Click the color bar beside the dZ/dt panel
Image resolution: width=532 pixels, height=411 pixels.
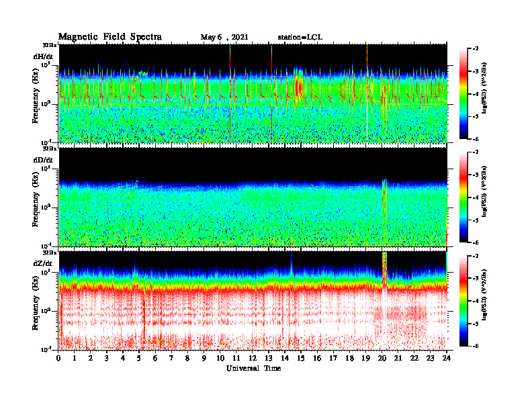coord(463,301)
